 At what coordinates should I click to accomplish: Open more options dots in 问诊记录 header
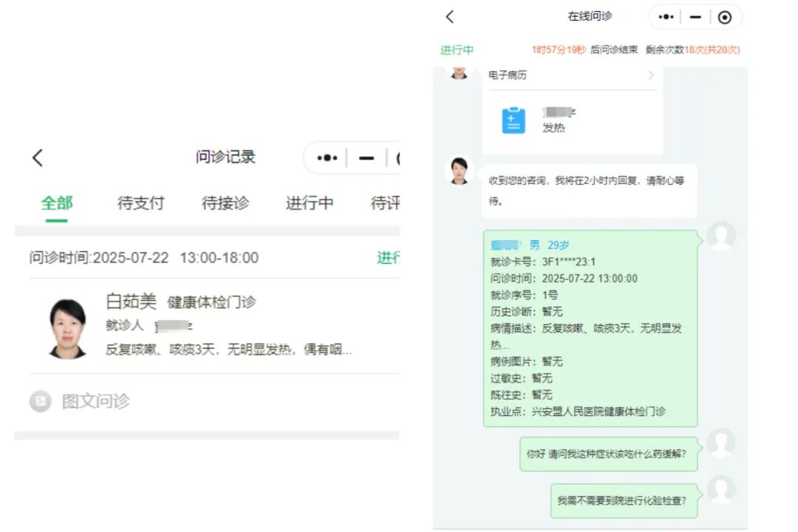(x=327, y=157)
